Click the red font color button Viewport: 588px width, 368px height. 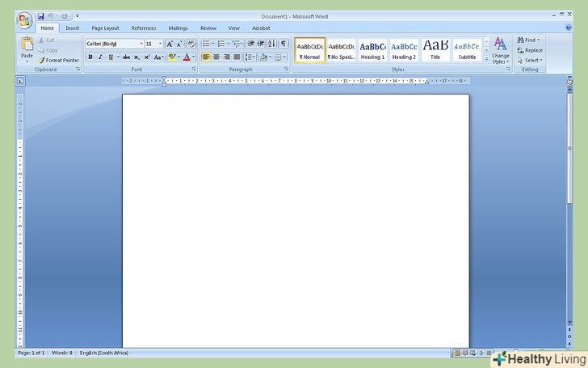click(186, 57)
